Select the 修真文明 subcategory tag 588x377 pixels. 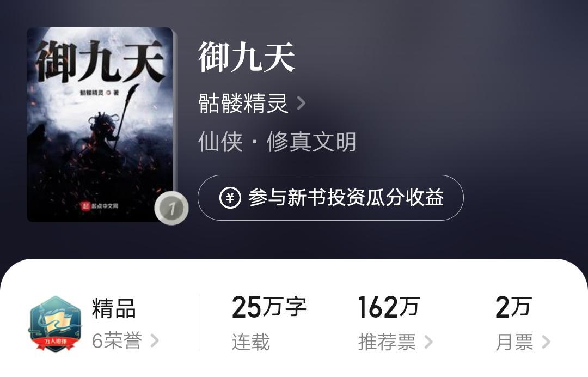point(311,142)
